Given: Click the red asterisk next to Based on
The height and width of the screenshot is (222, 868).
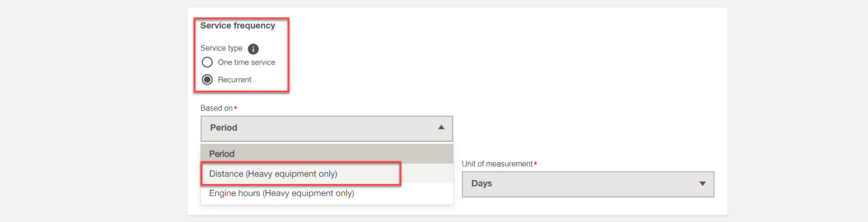Looking at the screenshot, I should pyautogui.click(x=235, y=108).
